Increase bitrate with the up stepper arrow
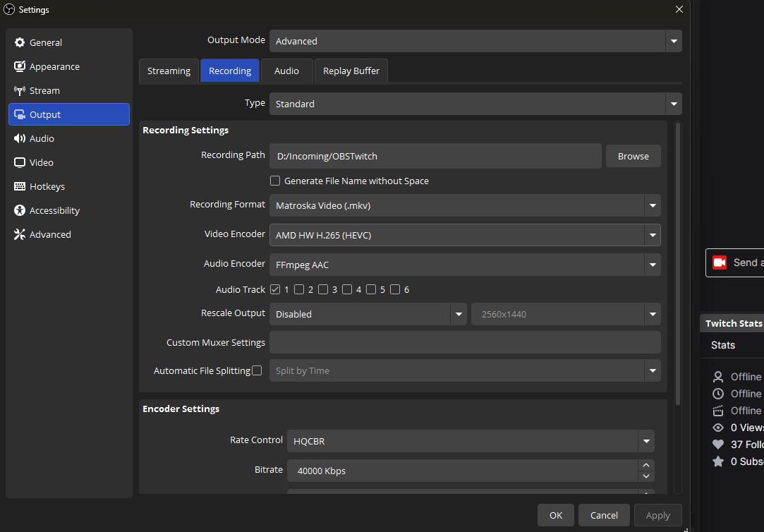Image resolution: width=764 pixels, height=532 pixels. tap(646, 465)
